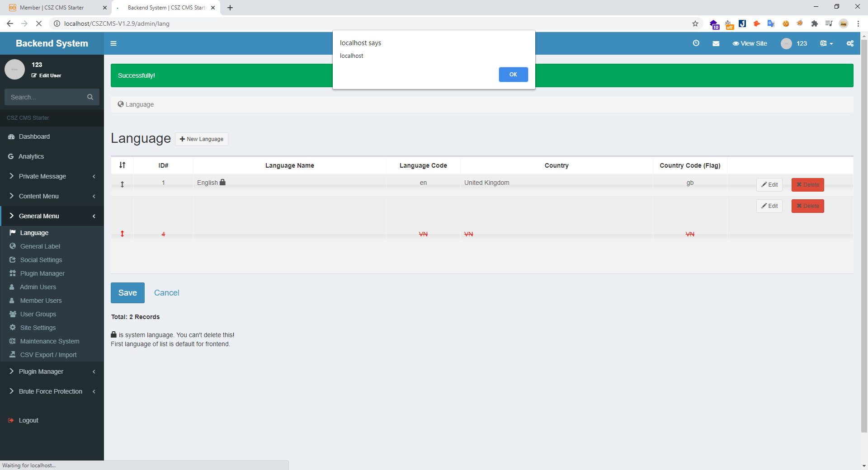The height and width of the screenshot is (470, 868).
Task: Click the site information icon beside URL
Action: pyautogui.click(x=57, y=23)
